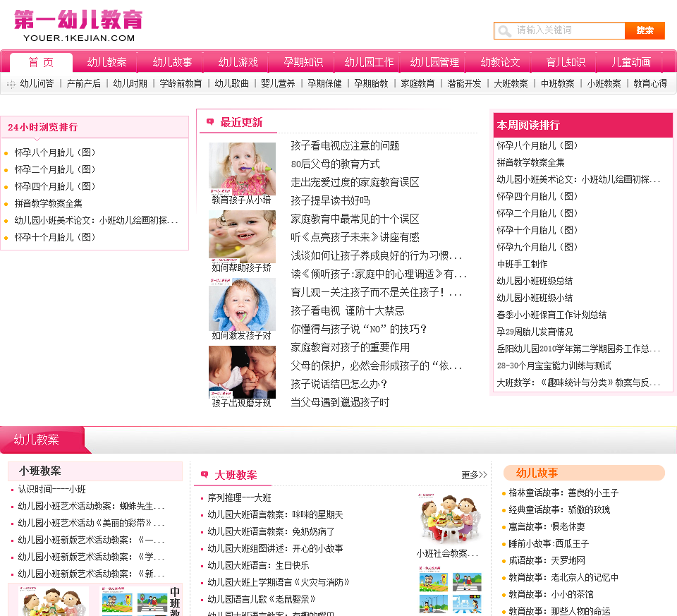677x616 pixels.
Task: Open 孕29周胎儿发育情况 in weekly ranking
Action: [x=535, y=332]
